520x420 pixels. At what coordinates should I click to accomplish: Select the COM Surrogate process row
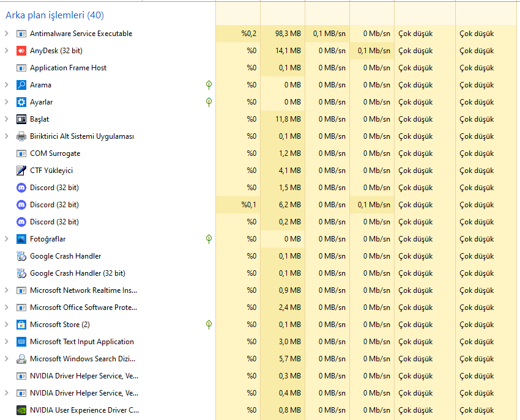pyautogui.click(x=55, y=153)
